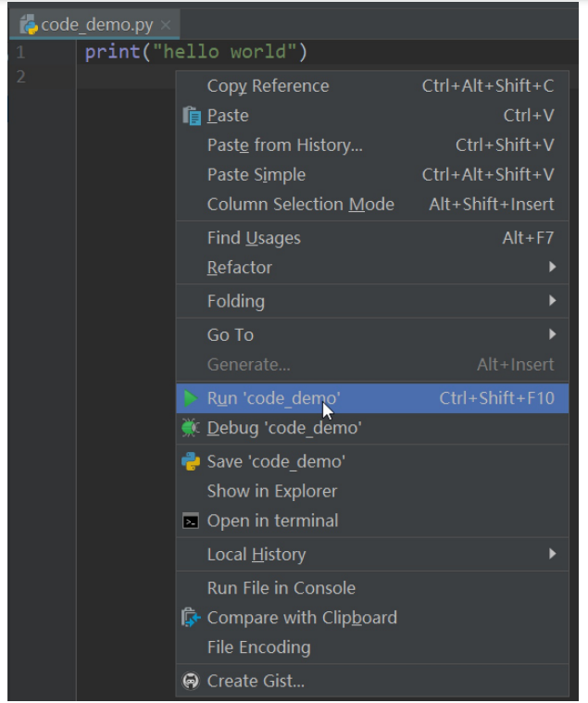Image resolution: width=588 pixels, height=703 pixels.
Task: Choose Run File in Console
Action: 281,588
